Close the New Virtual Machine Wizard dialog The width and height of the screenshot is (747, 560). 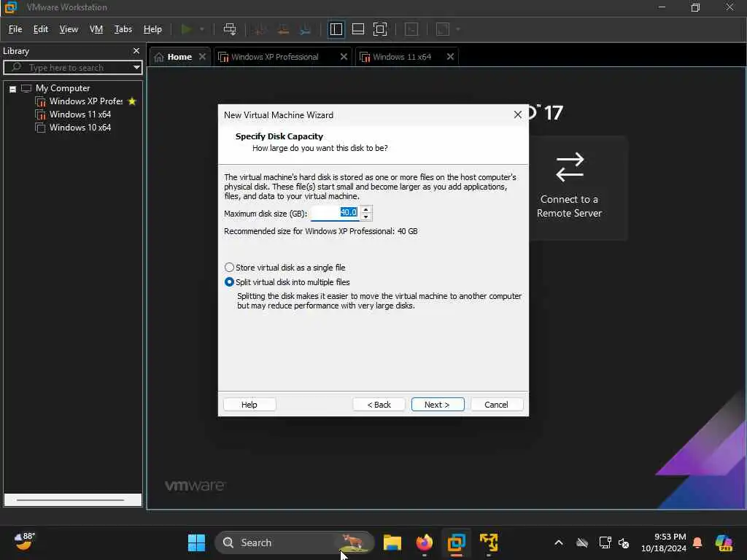click(x=518, y=114)
